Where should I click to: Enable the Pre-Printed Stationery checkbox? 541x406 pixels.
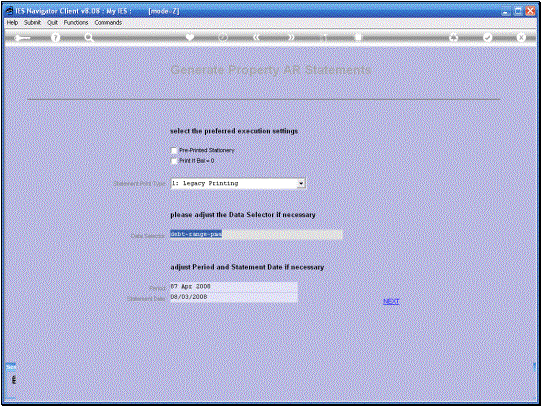pyautogui.click(x=174, y=151)
